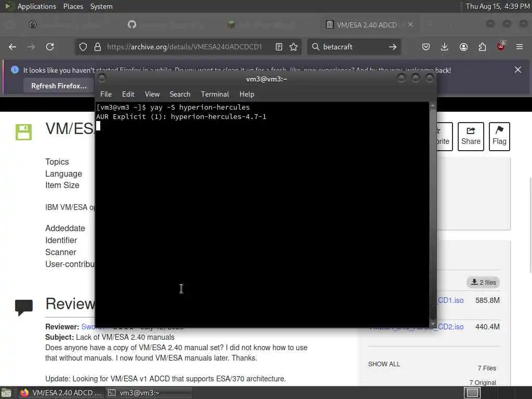The width and height of the screenshot is (532, 399).
Task: Close the VM/ESA 2.40 ADCD tab
Action: coord(410,24)
